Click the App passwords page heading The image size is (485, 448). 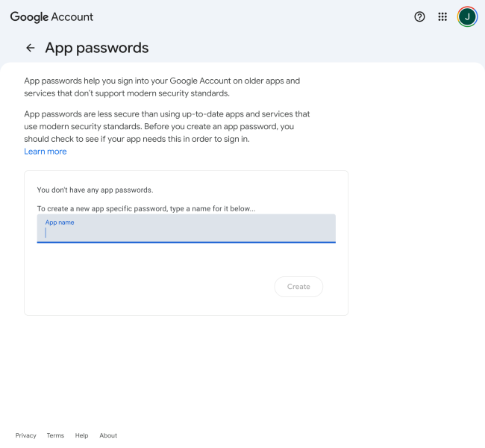point(96,48)
